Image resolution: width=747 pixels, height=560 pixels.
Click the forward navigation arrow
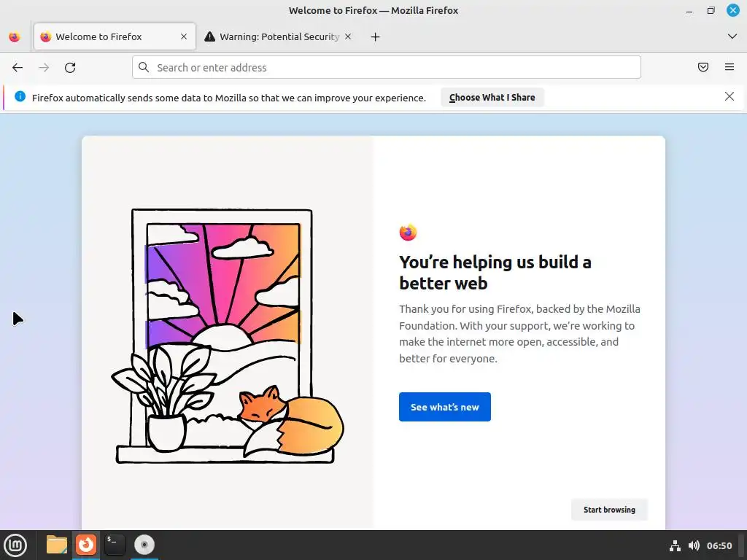click(44, 68)
